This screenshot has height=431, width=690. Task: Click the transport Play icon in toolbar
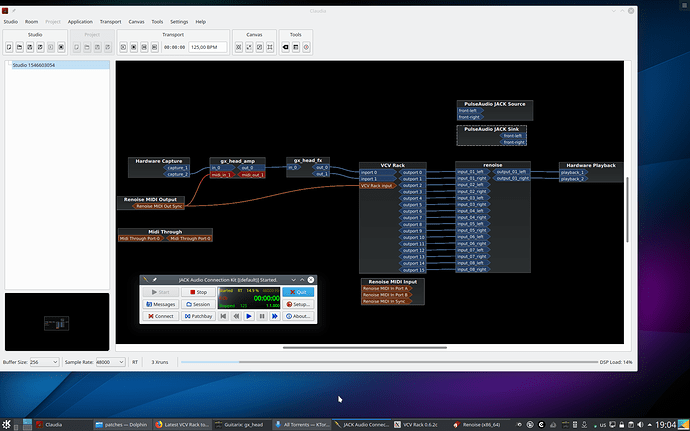pyautogui.click(x=124, y=47)
